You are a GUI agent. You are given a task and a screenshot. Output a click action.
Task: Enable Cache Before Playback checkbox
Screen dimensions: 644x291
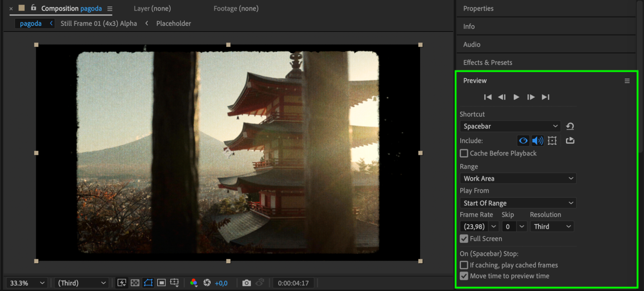tap(464, 153)
